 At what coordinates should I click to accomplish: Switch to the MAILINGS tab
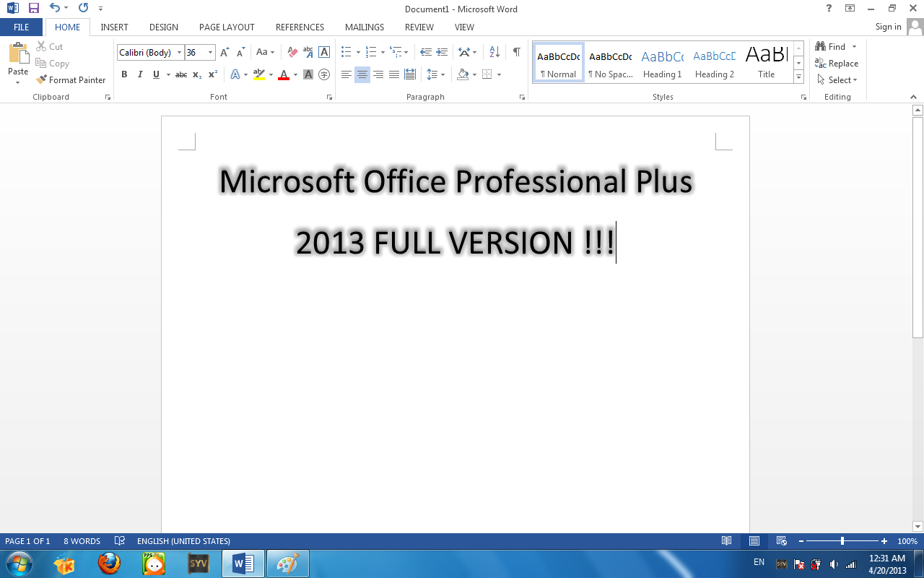(365, 27)
